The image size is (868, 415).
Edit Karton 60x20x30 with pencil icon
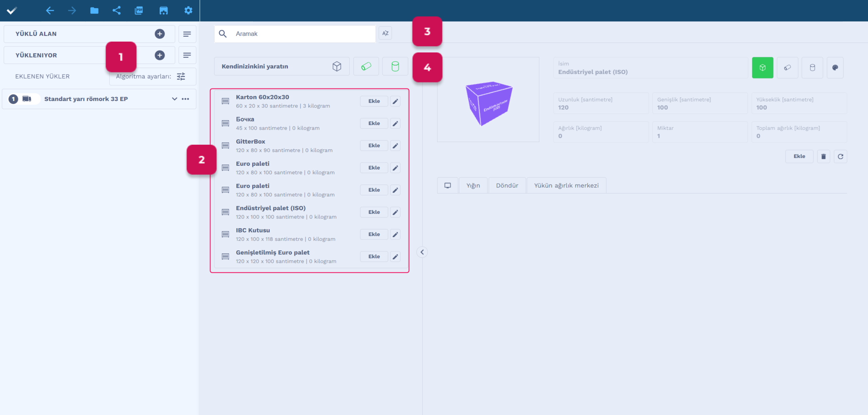[395, 101]
